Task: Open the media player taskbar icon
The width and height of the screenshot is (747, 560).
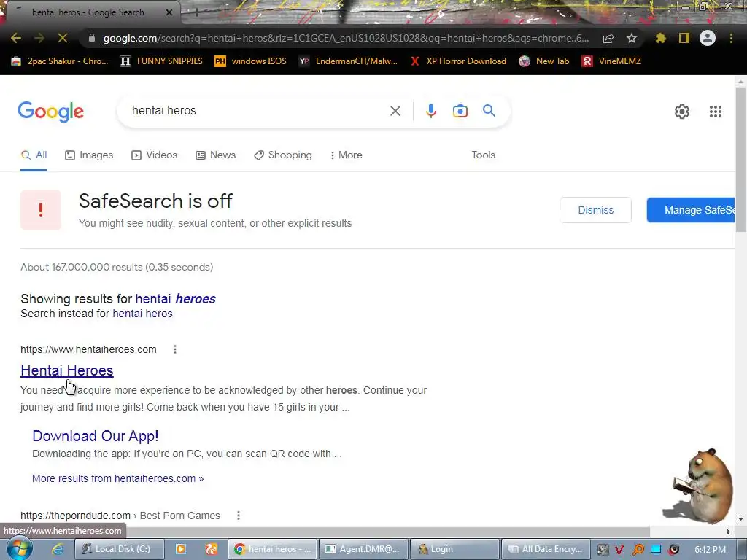Action: click(x=181, y=549)
